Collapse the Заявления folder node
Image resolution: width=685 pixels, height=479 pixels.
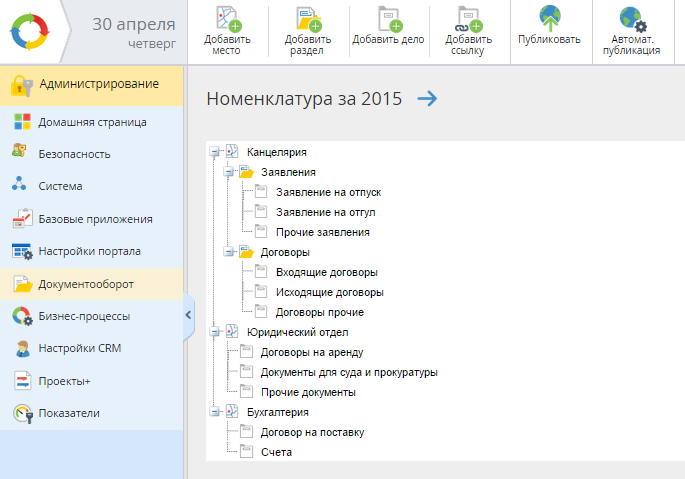tap(229, 172)
